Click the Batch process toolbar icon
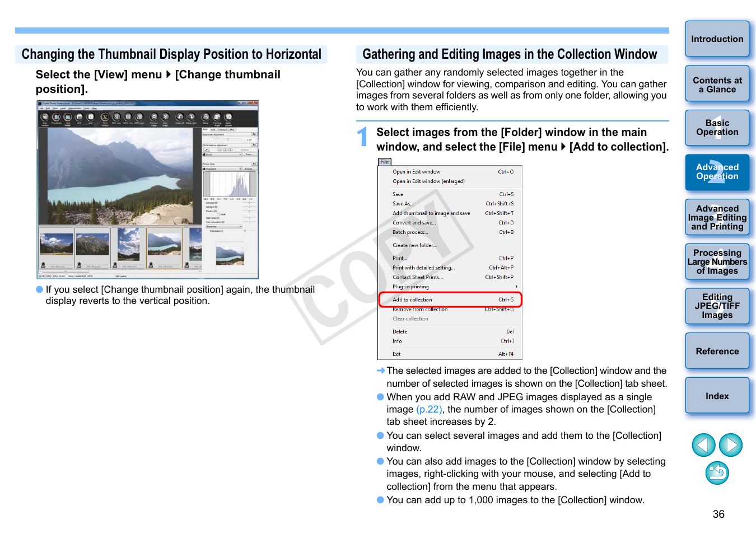The image size is (756, 534). 228,117
